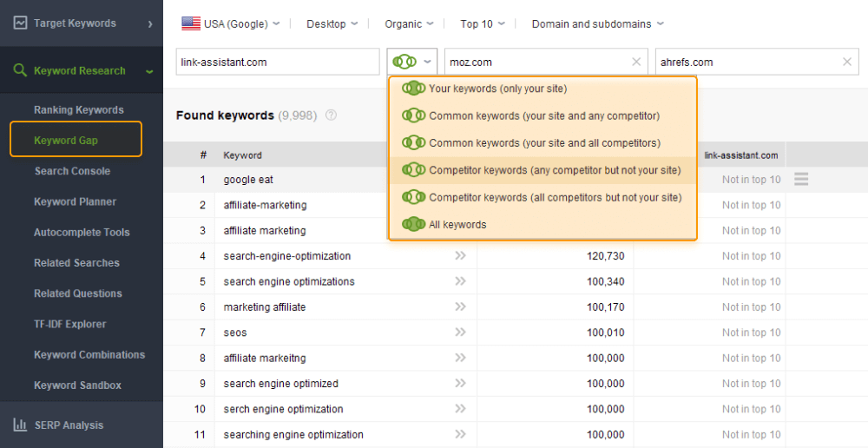Click the double arrow for serch engine optimization

point(461,408)
